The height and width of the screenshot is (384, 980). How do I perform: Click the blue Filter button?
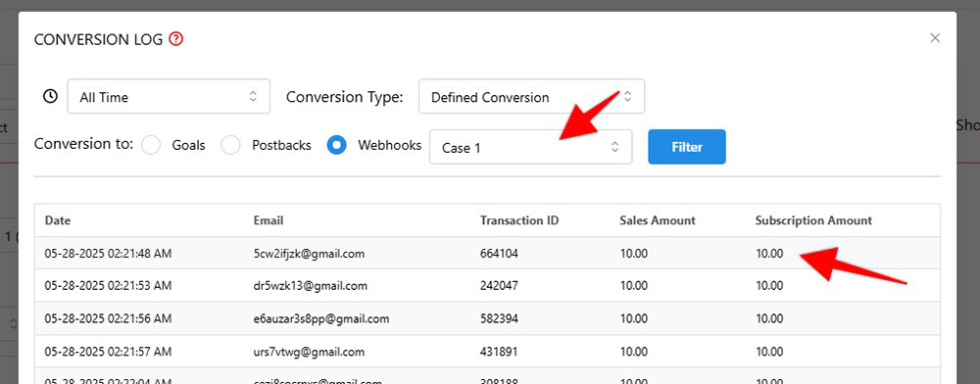(687, 147)
